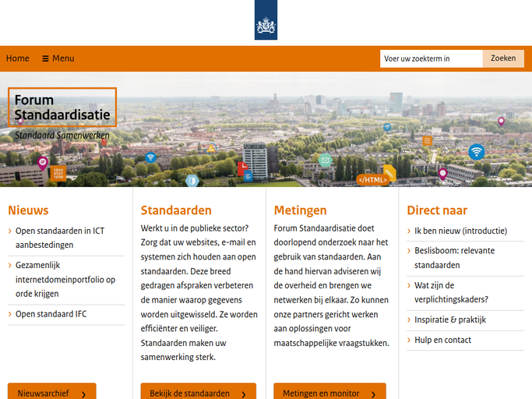Open news item 'Gezamenlijk internetdomeinportfolio op orde krijgen'
The image size is (532, 399).
pyautogui.click(x=65, y=280)
